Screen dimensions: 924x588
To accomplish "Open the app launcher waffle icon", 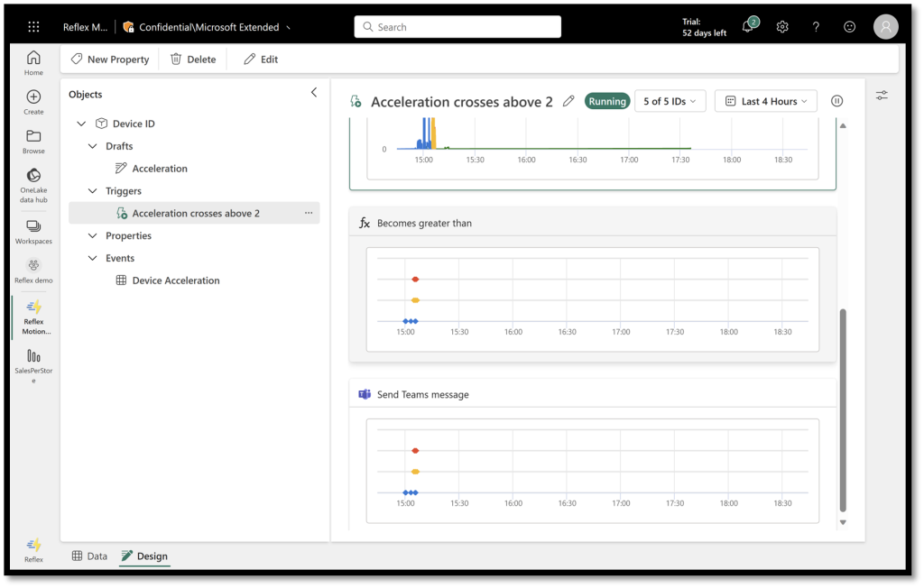I will coord(33,27).
